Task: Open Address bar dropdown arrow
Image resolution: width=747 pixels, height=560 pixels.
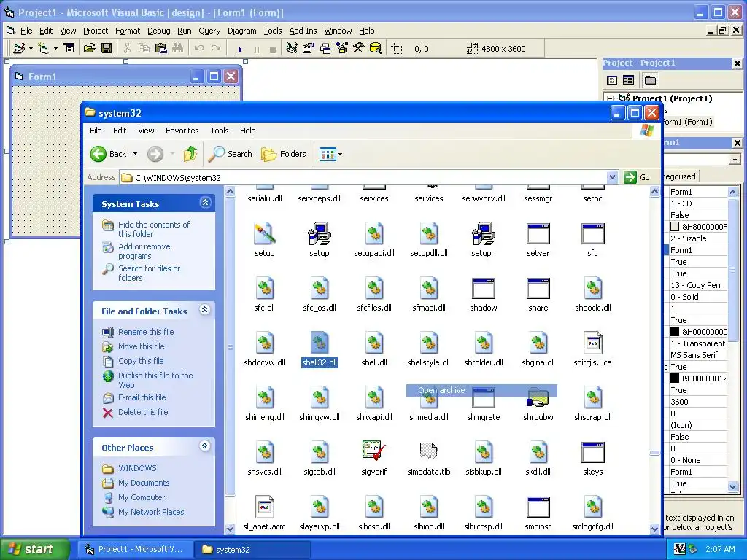Action: (613, 178)
